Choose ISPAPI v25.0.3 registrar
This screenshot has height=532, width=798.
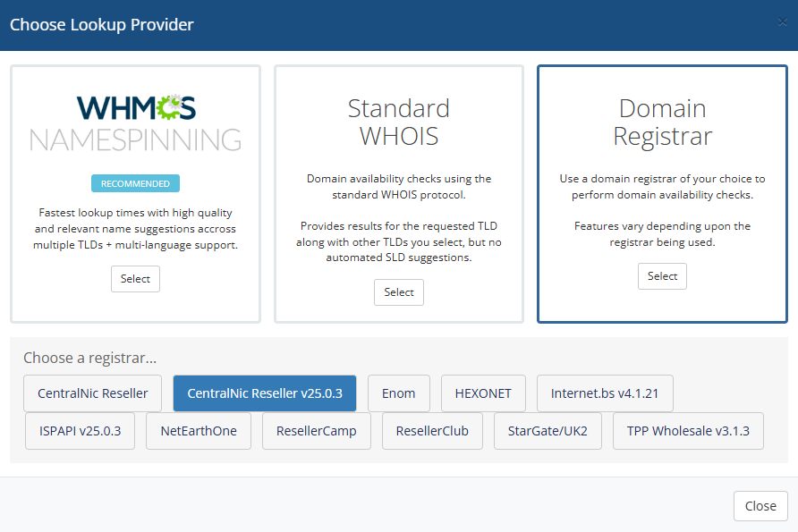point(80,431)
